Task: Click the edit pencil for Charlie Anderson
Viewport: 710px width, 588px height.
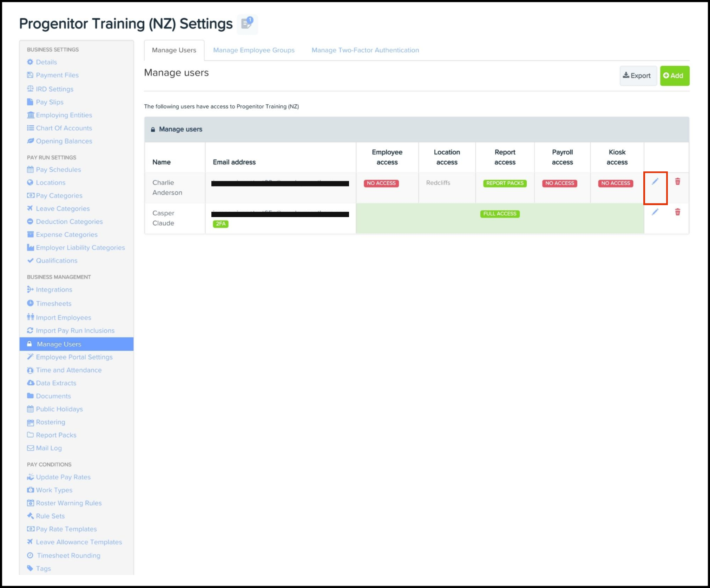Action: 655,182
